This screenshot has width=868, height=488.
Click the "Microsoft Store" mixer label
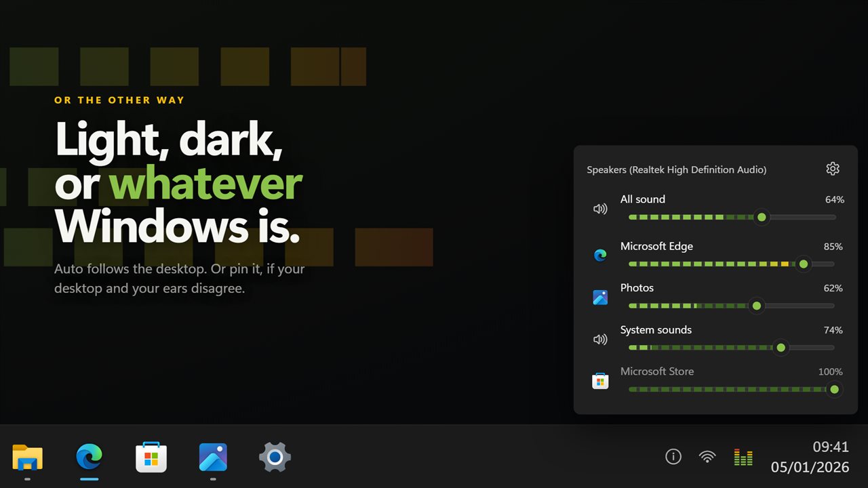coord(657,371)
